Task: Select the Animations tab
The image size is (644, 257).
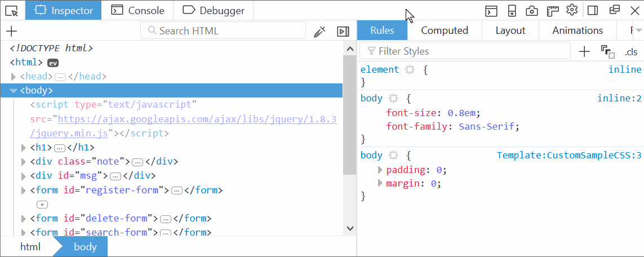Action: click(x=578, y=30)
